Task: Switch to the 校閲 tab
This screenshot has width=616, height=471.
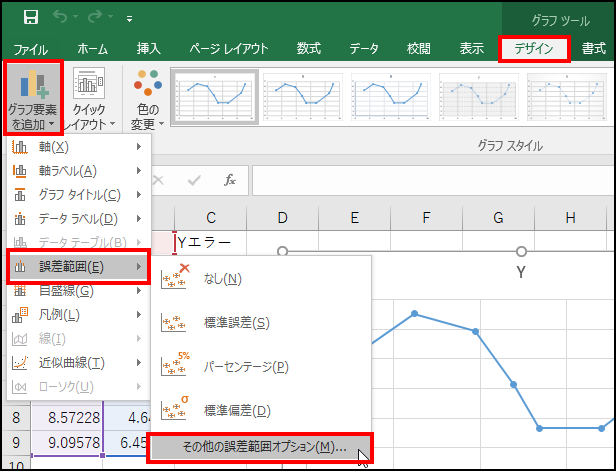Action: pyautogui.click(x=418, y=49)
